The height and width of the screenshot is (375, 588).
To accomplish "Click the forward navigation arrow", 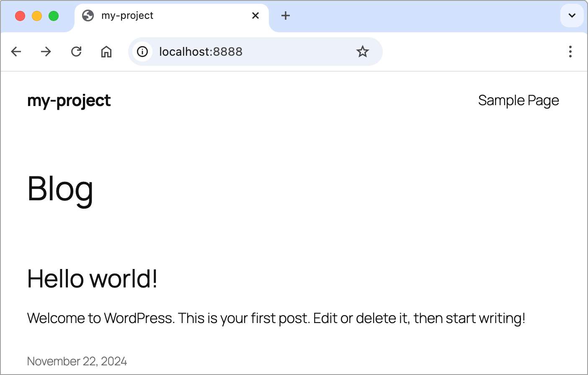I will point(46,52).
